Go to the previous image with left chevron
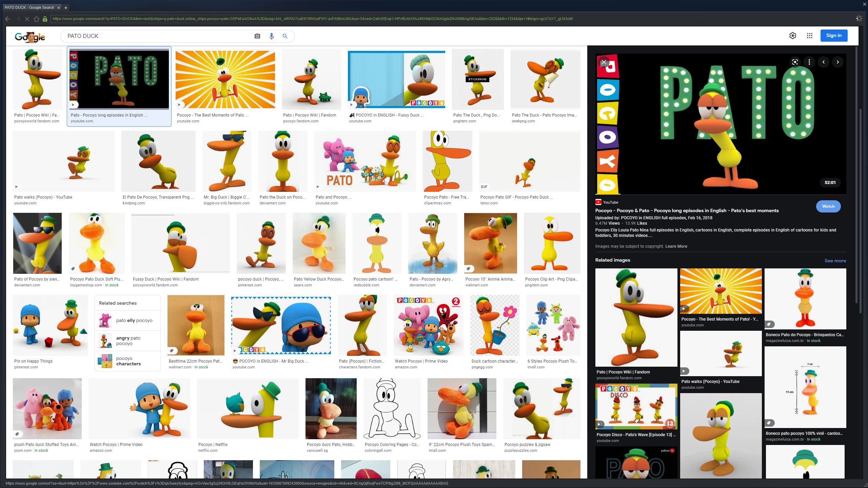Screen dimensions: 868x488 pyautogui.click(x=823, y=62)
